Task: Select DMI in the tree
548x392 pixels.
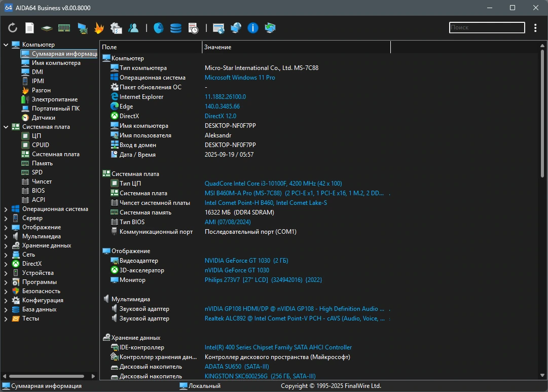Action: (38, 72)
